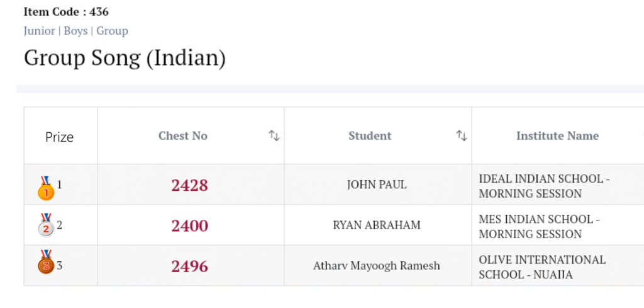
Task: Click the Junior category link
Action: click(39, 31)
